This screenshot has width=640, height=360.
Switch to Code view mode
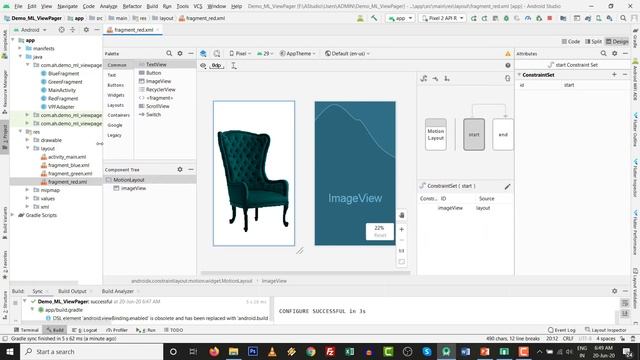571,41
